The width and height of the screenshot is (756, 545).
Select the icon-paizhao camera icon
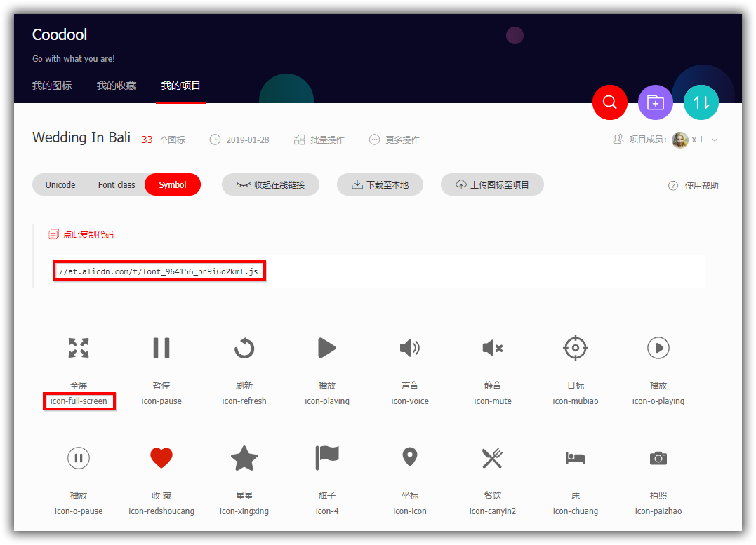pyautogui.click(x=658, y=458)
